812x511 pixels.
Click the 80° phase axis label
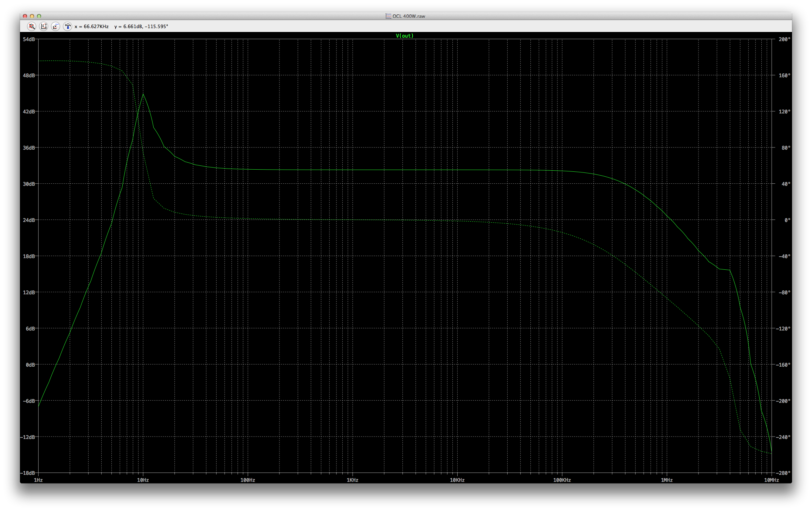tap(786, 148)
